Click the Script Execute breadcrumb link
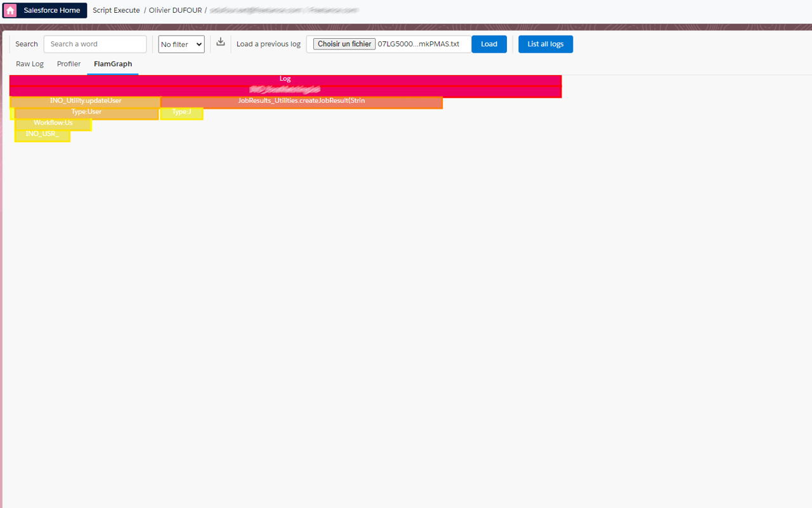Viewport: 812px width, 508px height. pyautogui.click(x=115, y=10)
